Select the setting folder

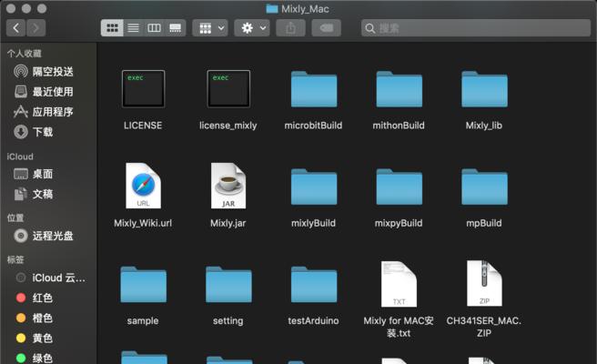tap(228, 296)
